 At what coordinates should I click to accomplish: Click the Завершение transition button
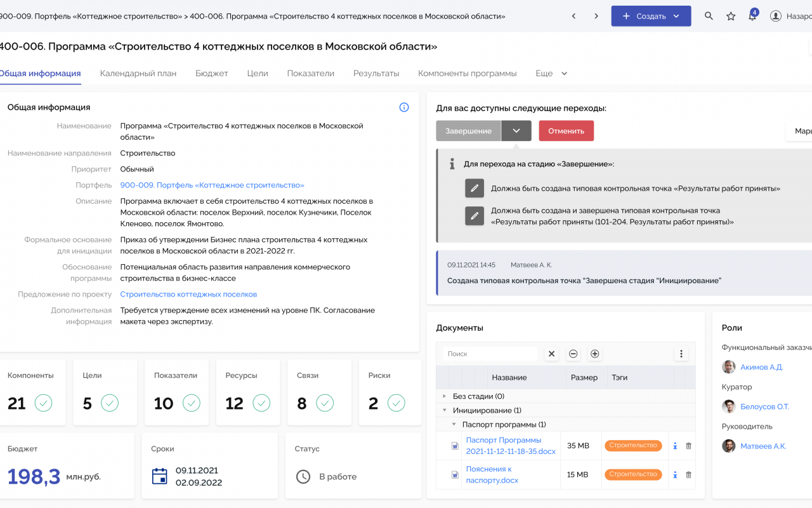468,131
